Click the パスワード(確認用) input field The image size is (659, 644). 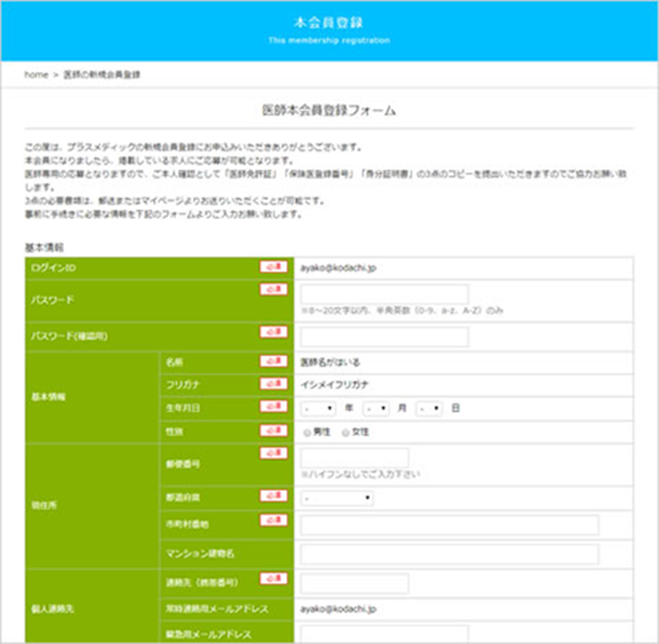click(x=384, y=337)
